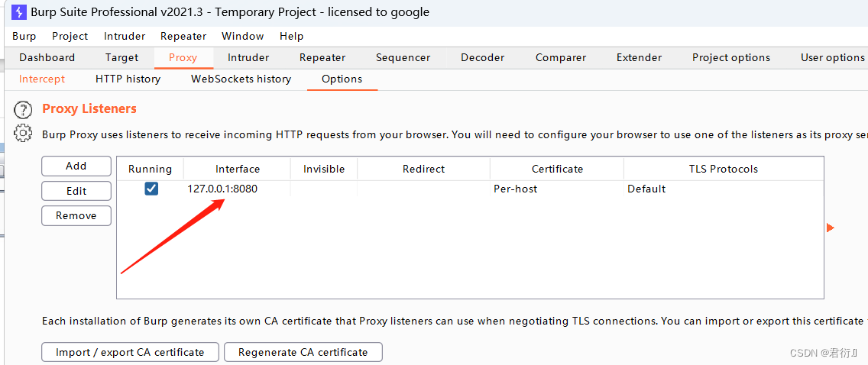Click the Remove listener button
The image size is (868, 365).
[x=76, y=215]
